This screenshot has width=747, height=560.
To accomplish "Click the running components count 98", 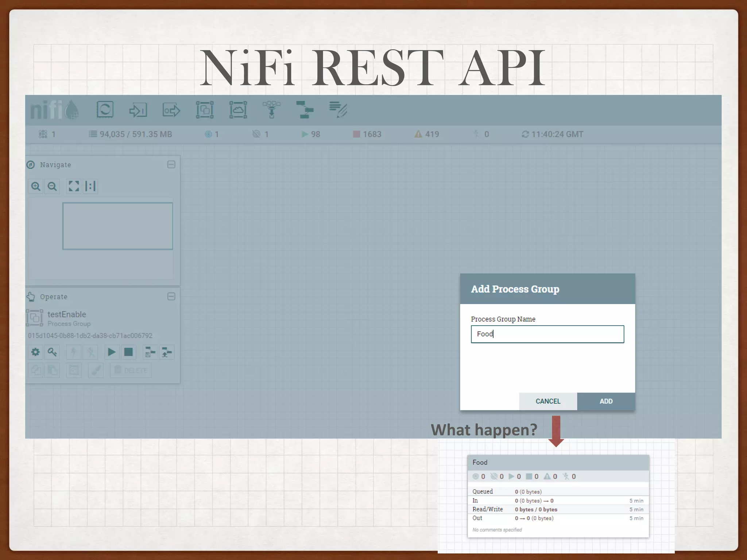I will point(311,135).
